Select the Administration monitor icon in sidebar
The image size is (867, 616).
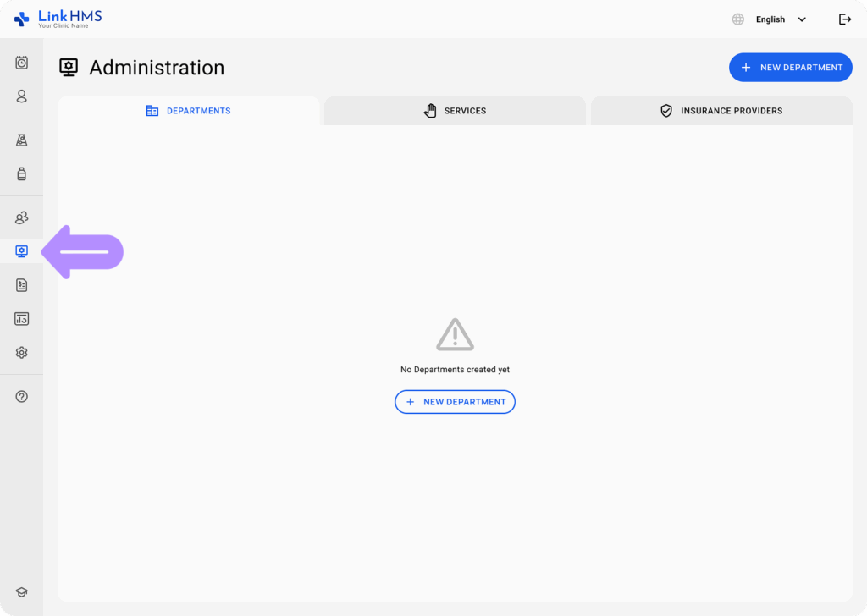[x=22, y=251]
